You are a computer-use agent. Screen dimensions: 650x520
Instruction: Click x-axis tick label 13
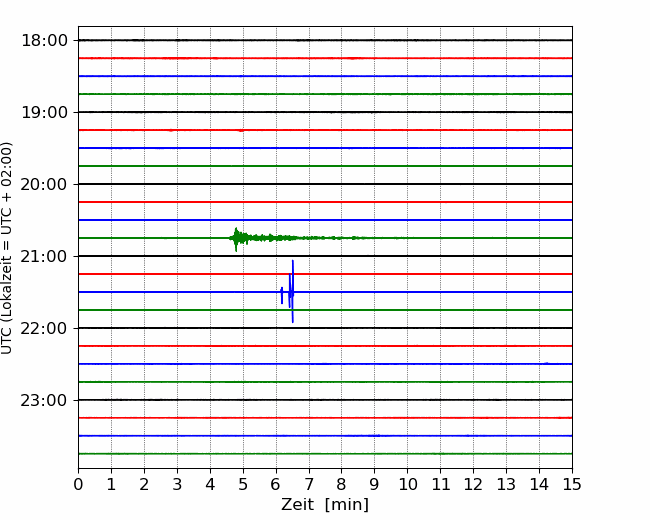(x=507, y=484)
